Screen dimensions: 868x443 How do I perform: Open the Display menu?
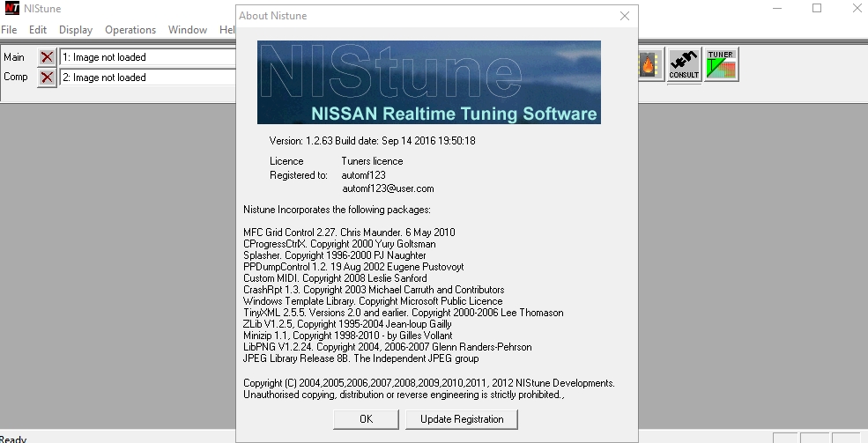tap(76, 30)
